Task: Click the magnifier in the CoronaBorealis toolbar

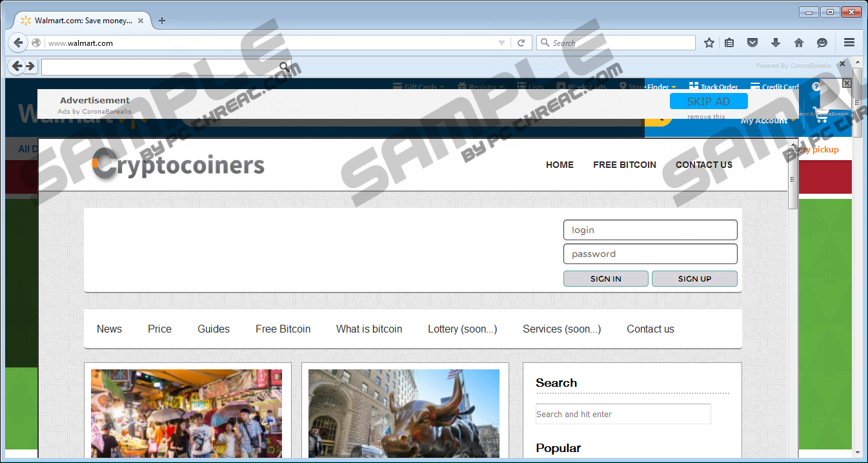Action: pos(284,67)
